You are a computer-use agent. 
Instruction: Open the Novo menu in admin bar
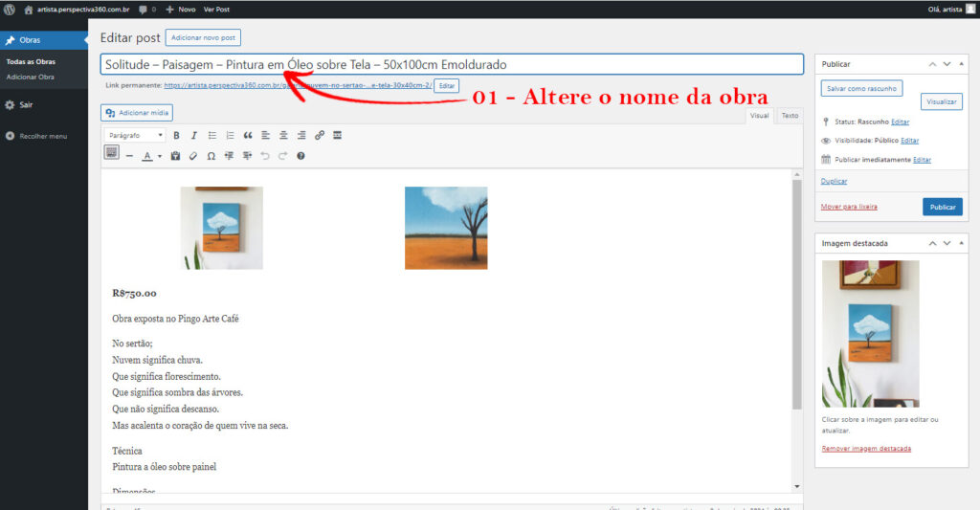[x=181, y=10]
